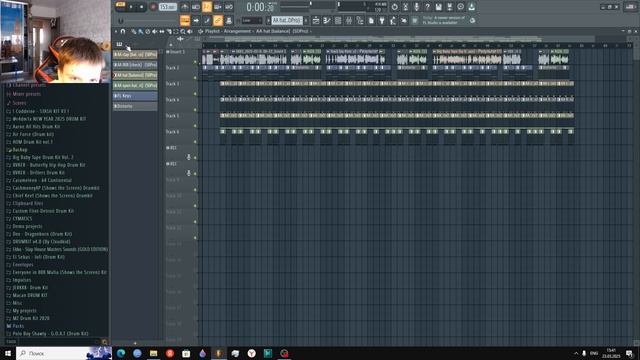
Task: Open the Channel rack window icon
Action: click(x=338, y=20)
